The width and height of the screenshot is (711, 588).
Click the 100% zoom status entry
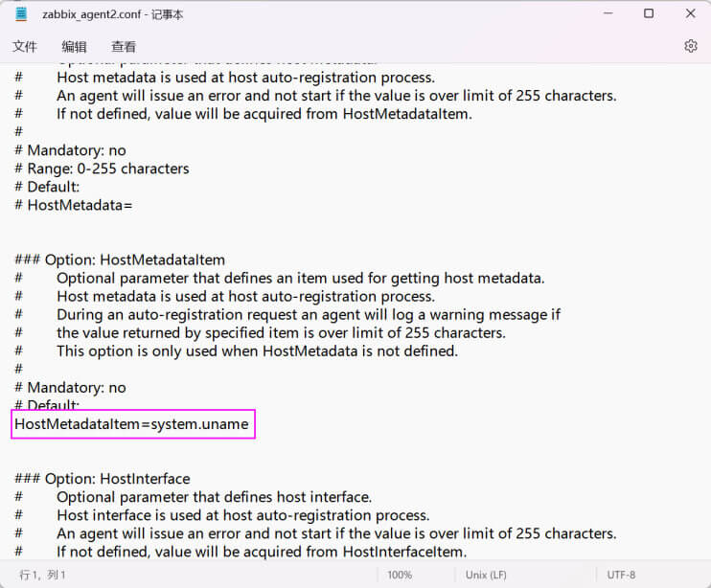point(400,575)
